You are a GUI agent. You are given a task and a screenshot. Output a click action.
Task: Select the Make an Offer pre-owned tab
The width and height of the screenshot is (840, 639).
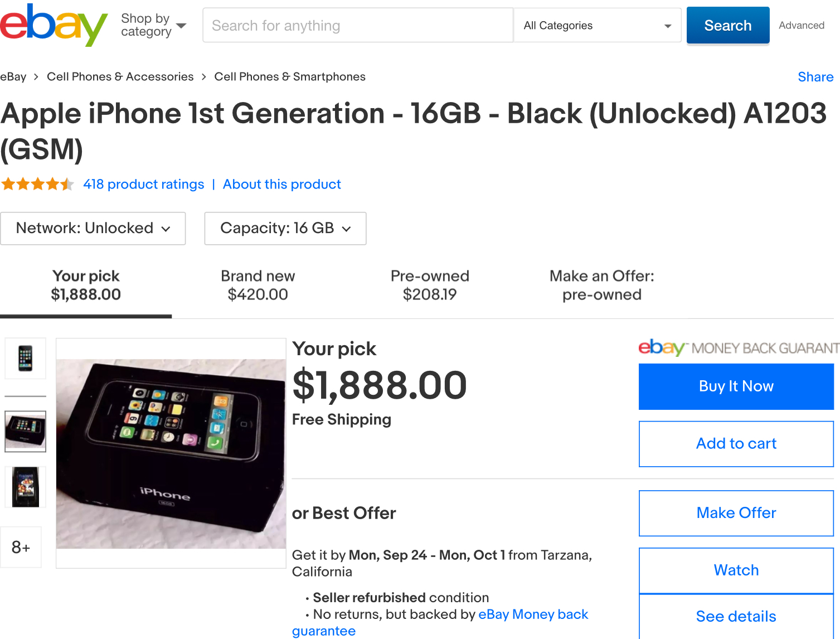[601, 285]
